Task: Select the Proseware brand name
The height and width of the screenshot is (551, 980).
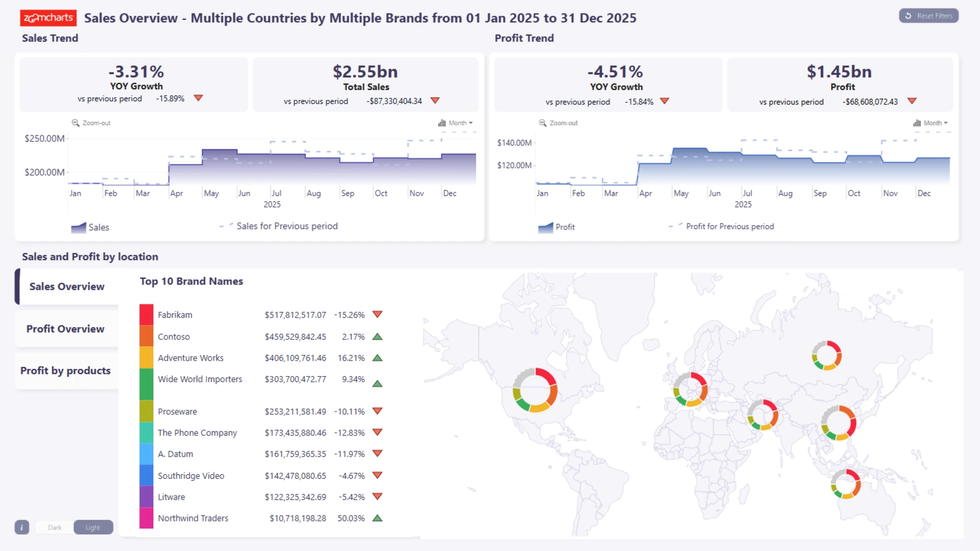Action: click(x=177, y=412)
